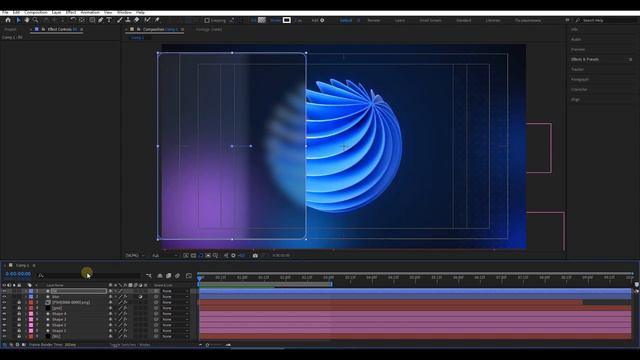Image resolution: width=640 pixels, height=360 pixels.
Task: Switch to the Learn workspace
Action: [400, 20]
